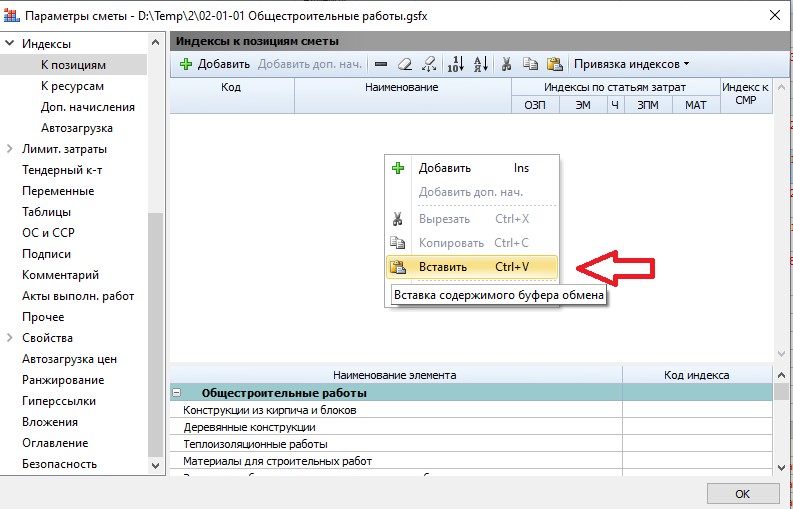This screenshot has height=509, width=793.
Task: Select К ресурсам in the sidebar
Action: click(x=73, y=86)
